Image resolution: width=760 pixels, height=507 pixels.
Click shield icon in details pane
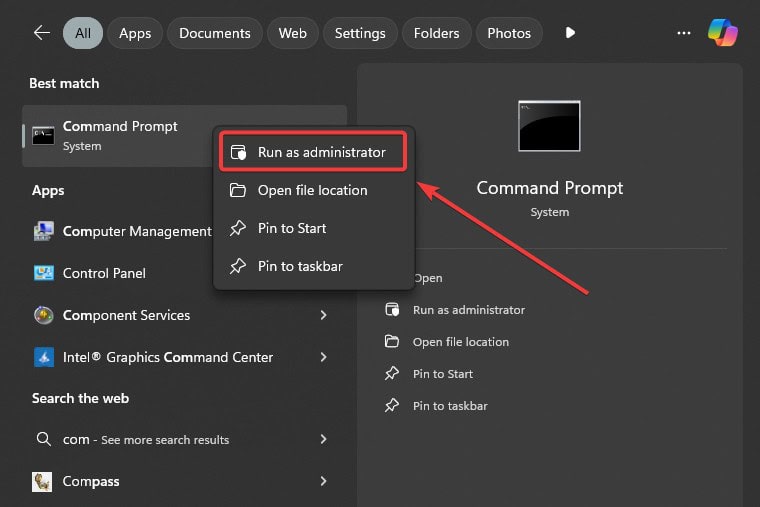click(x=392, y=309)
